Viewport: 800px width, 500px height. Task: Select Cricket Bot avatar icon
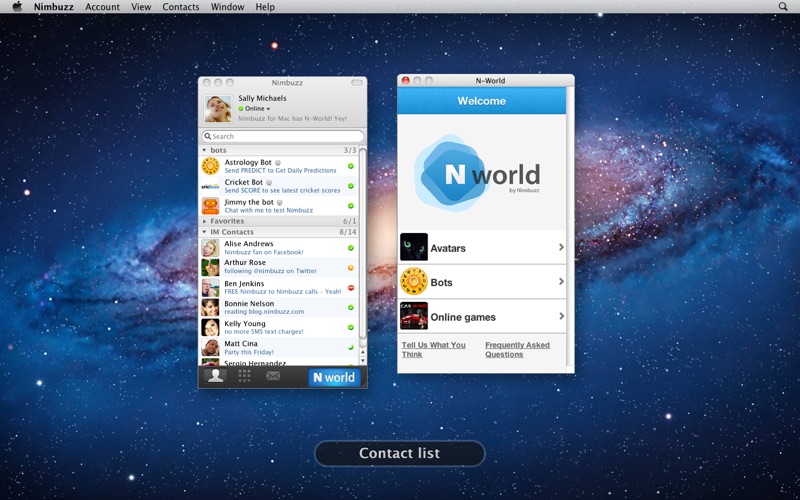[x=210, y=186]
